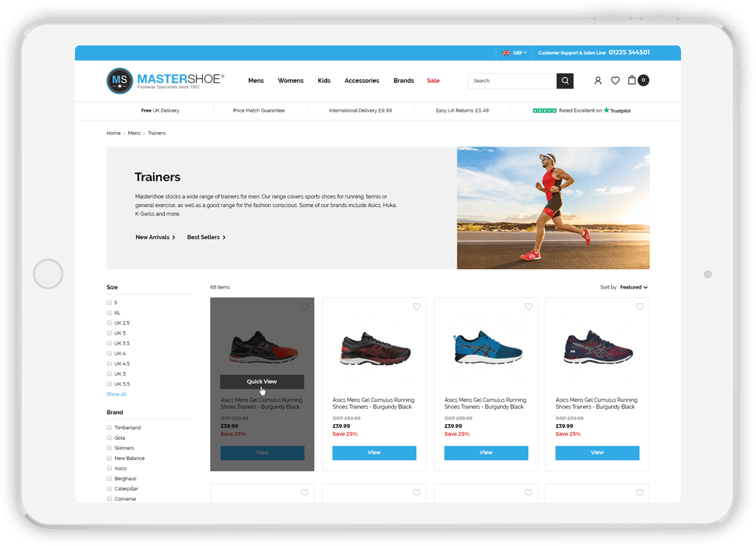
Task: Open the Womens menu
Action: coord(291,81)
